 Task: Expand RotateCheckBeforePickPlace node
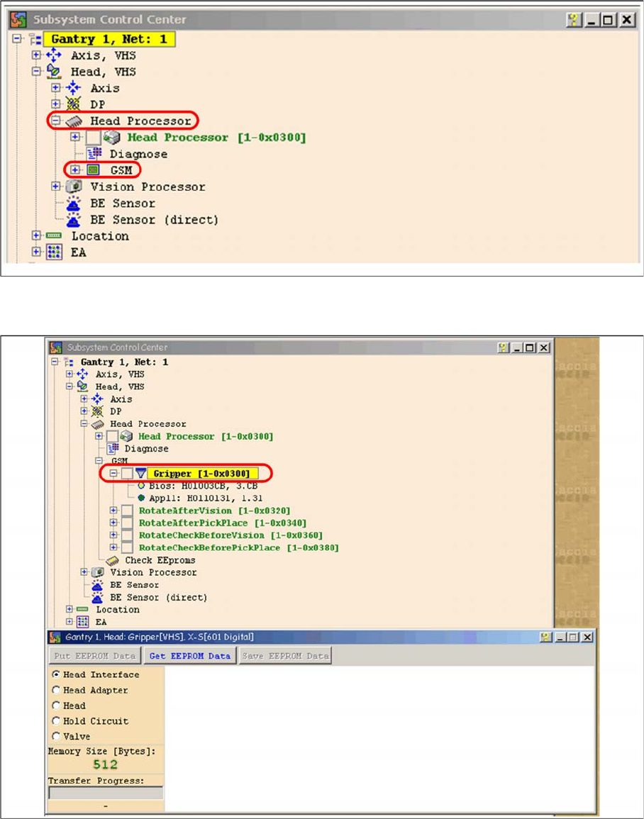(113, 548)
